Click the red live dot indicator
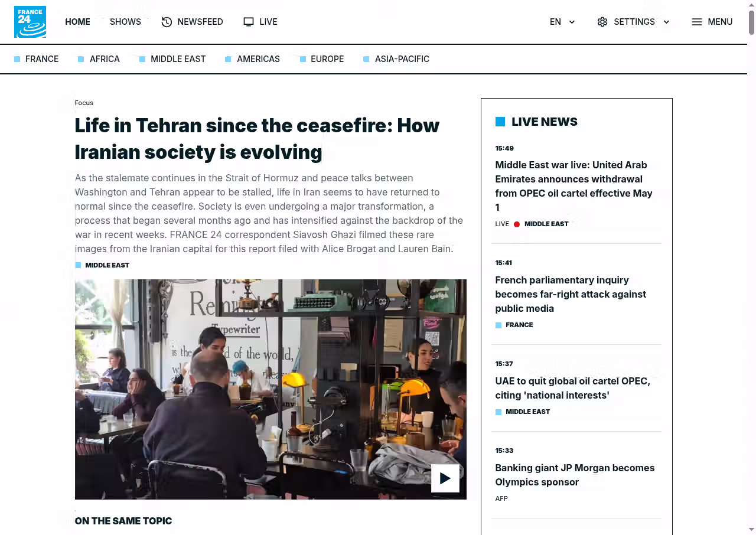This screenshot has height=535, width=756. (x=517, y=224)
